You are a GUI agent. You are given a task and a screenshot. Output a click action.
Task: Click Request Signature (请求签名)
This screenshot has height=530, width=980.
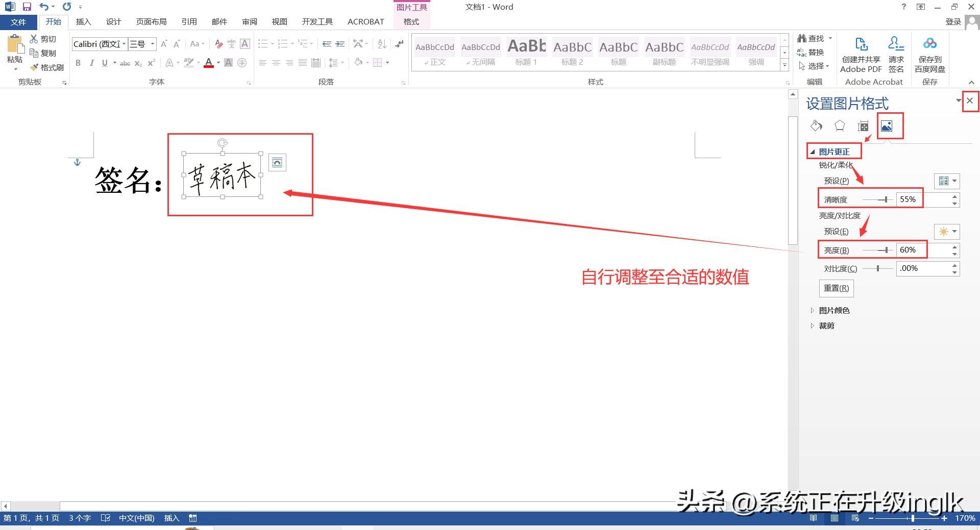(896, 54)
